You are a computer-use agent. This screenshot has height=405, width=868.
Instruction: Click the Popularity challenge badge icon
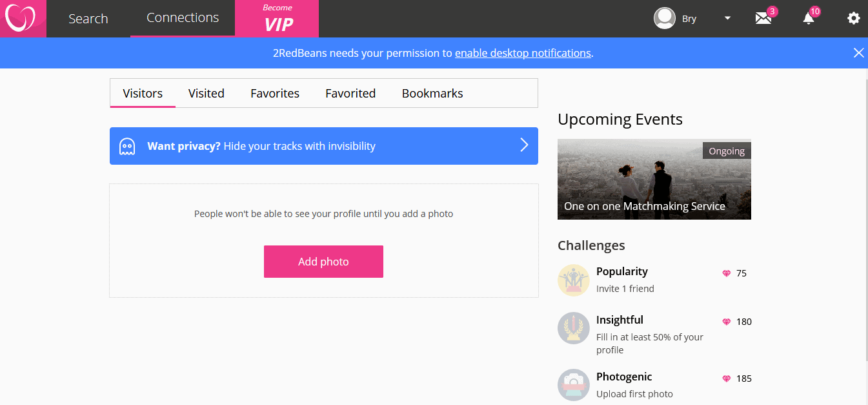point(574,280)
